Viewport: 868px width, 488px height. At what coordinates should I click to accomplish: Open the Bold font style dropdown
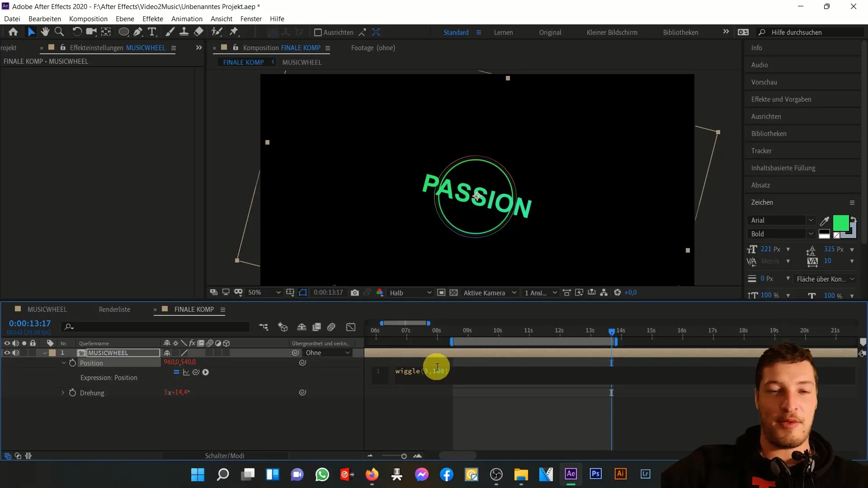tap(781, 234)
